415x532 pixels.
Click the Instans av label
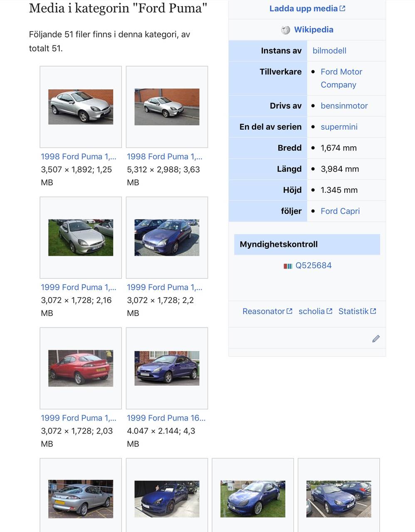click(x=281, y=51)
